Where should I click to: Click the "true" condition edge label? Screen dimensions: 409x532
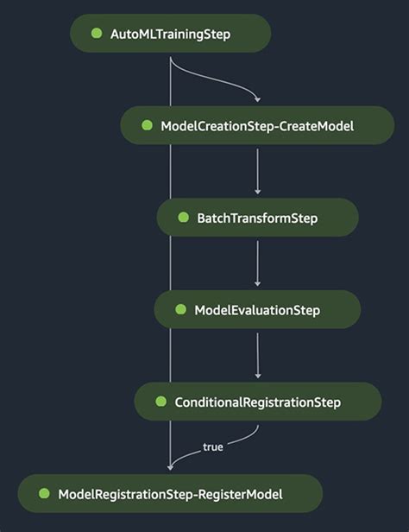click(213, 446)
